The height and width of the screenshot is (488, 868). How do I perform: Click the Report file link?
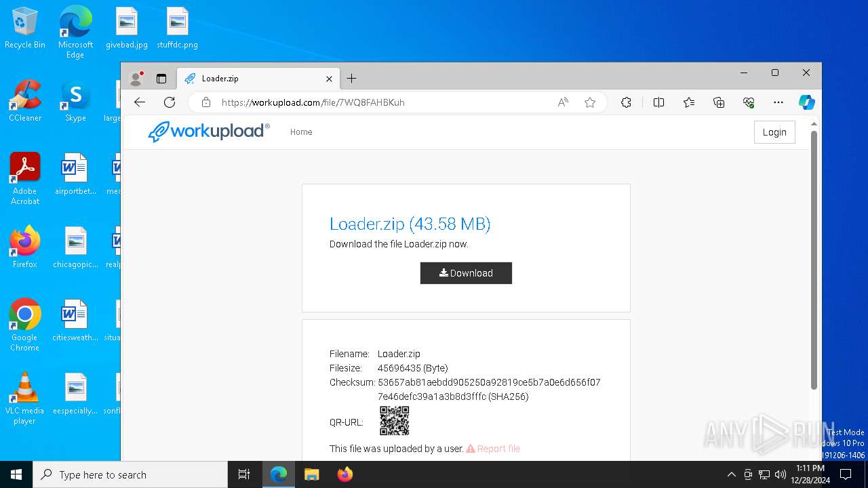pyautogui.click(x=493, y=449)
